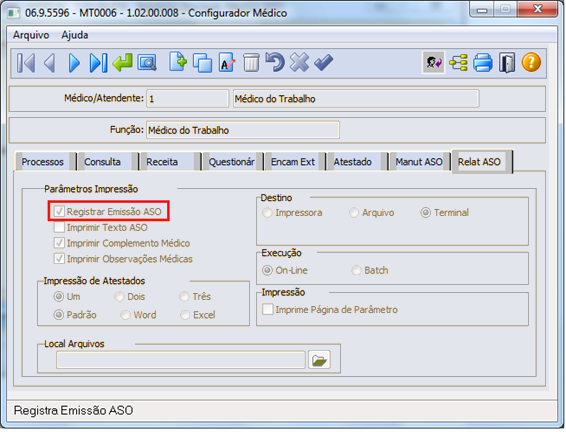The width and height of the screenshot is (566, 432).
Task: Switch to Encam Ext tab
Action: [x=294, y=162]
